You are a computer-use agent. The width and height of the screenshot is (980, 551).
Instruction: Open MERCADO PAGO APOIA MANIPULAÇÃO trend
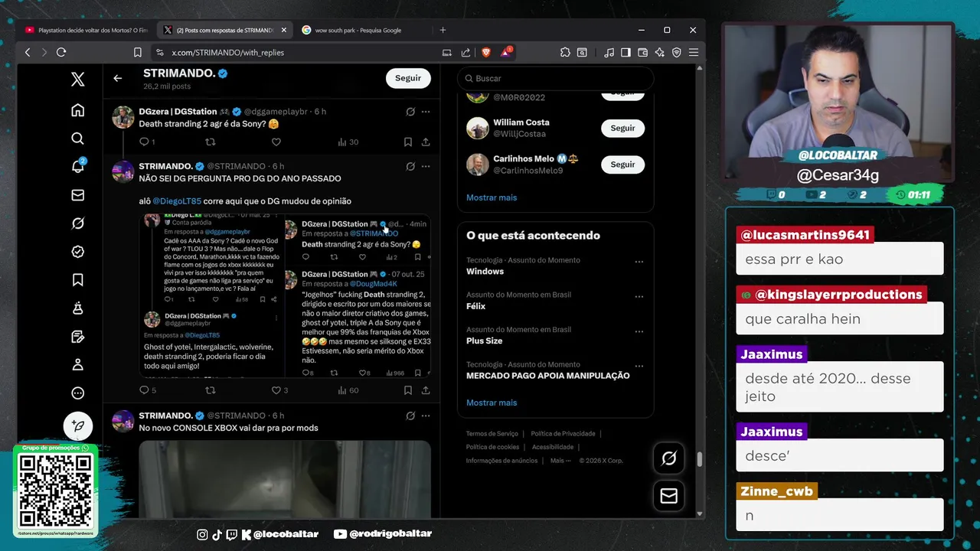[x=547, y=376]
